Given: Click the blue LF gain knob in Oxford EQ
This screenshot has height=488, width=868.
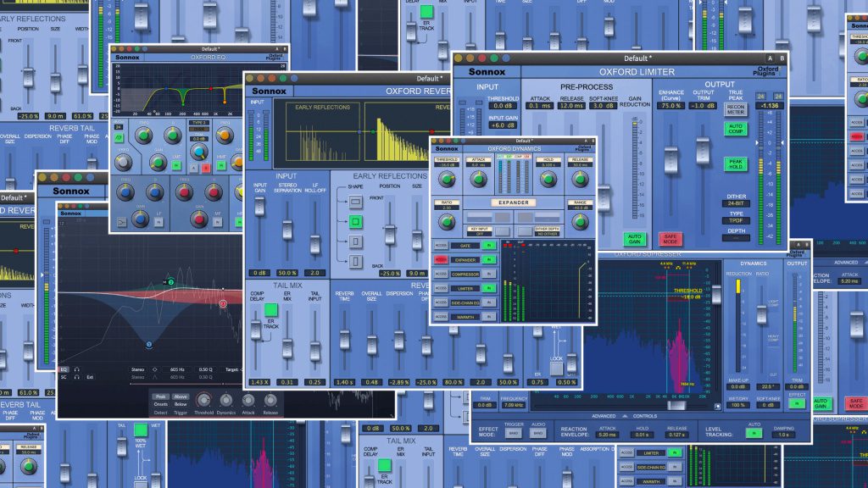Looking at the screenshot, I should tap(140, 219).
